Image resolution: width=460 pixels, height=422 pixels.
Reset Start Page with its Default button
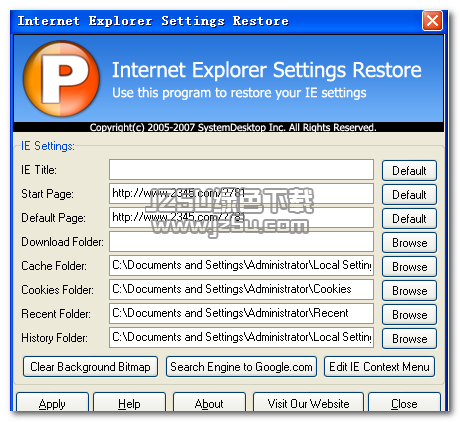409,195
